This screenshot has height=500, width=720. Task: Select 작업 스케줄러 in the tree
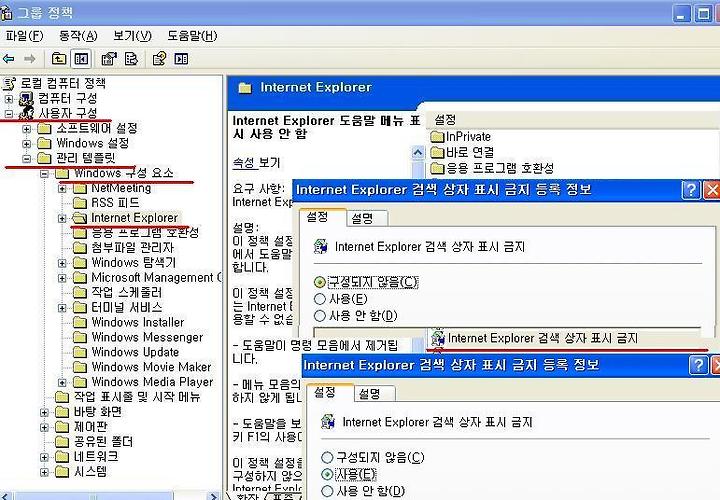pyautogui.click(x=126, y=292)
